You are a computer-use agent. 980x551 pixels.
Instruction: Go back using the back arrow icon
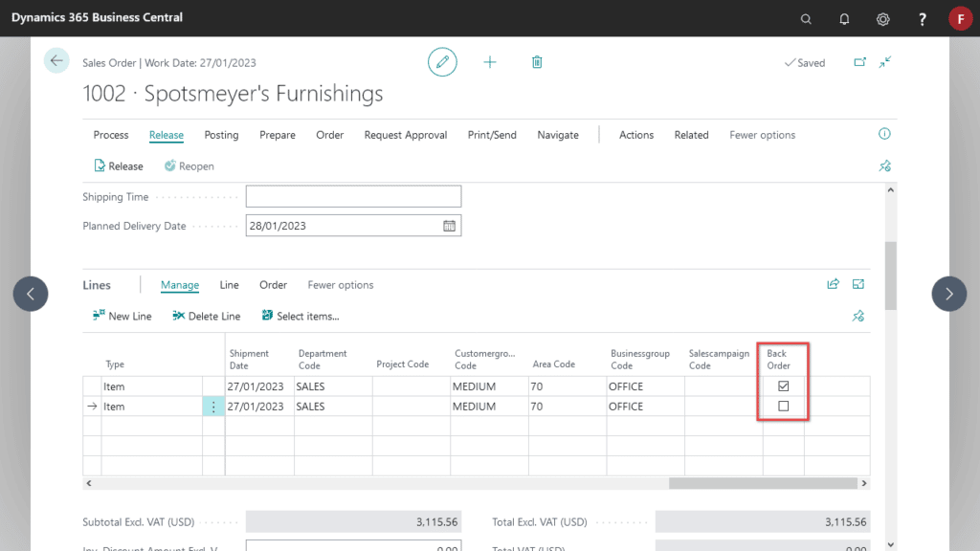(x=56, y=61)
